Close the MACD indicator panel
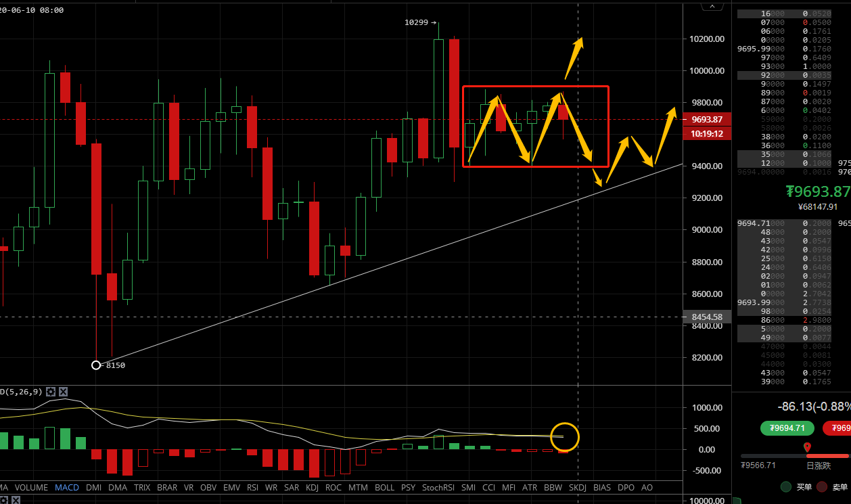Image resolution: width=851 pixels, height=504 pixels. pos(63,392)
